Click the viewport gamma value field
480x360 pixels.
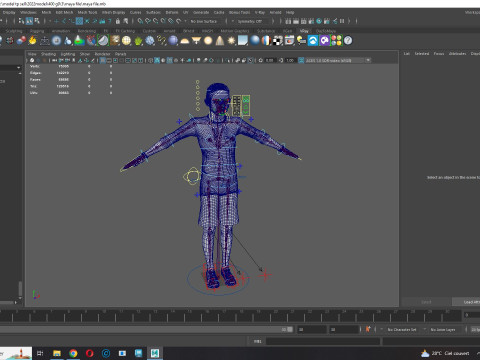tap(290, 60)
